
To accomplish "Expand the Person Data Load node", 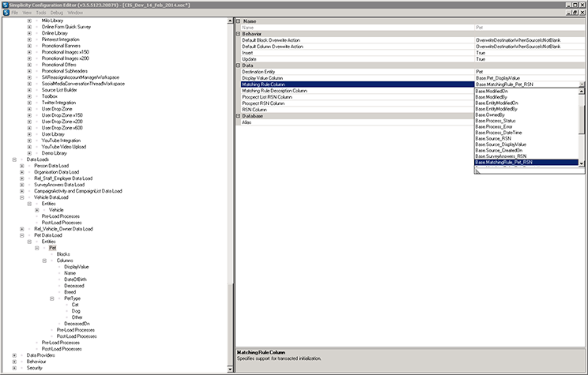I will 22,166.
